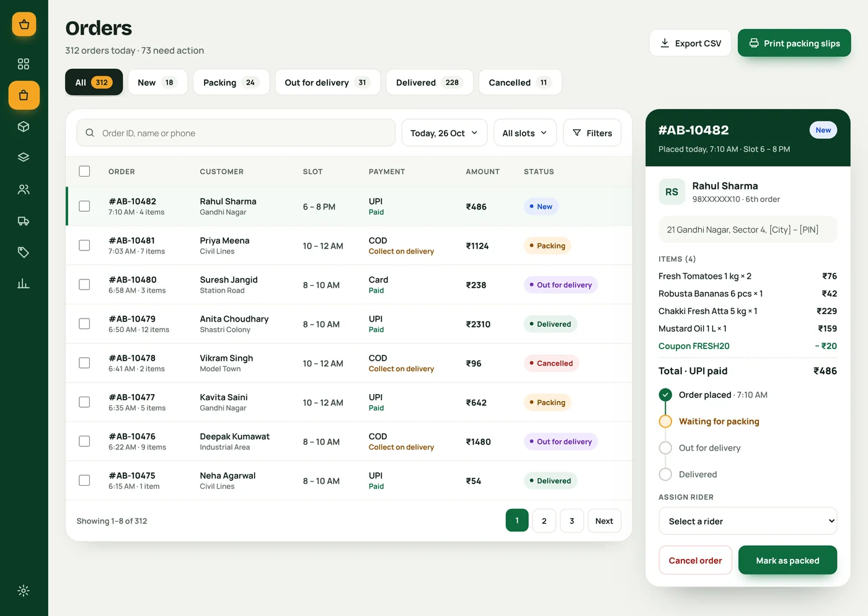
Task: Click the Delivered timeline step circle
Action: click(x=665, y=475)
